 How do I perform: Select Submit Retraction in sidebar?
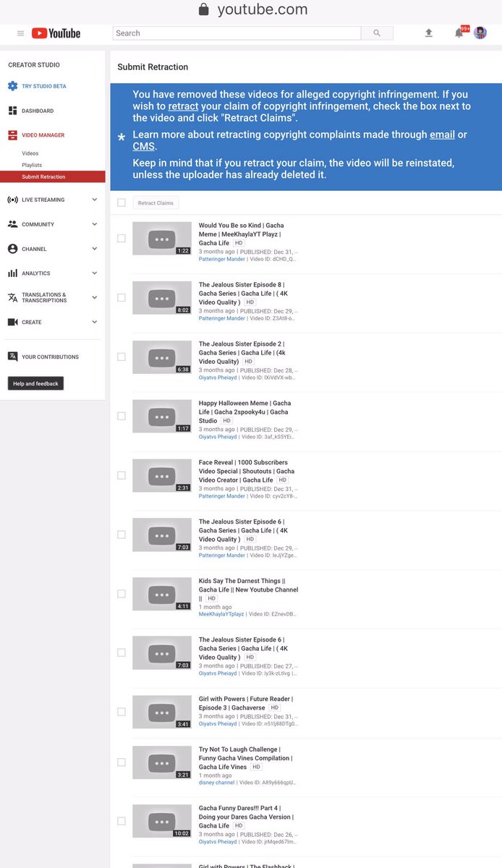(52, 176)
